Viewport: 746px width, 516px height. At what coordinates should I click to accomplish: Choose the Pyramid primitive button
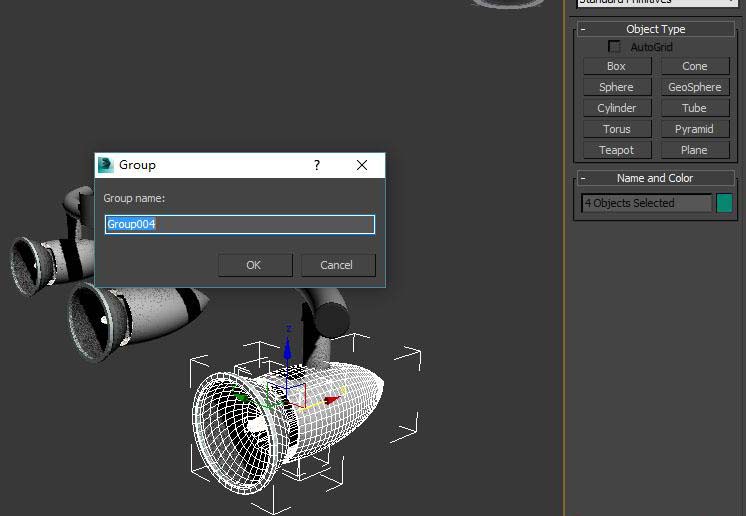pyautogui.click(x=695, y=129)
